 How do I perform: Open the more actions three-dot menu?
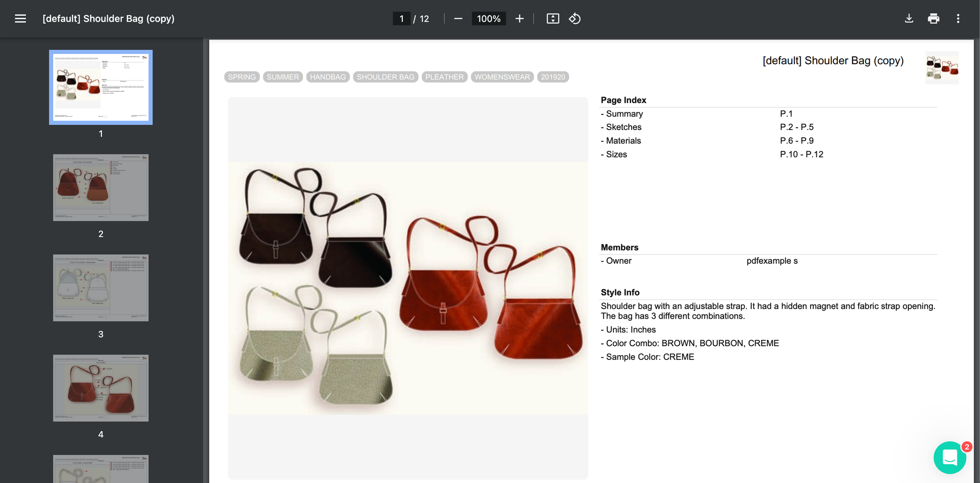coord(958,19)
